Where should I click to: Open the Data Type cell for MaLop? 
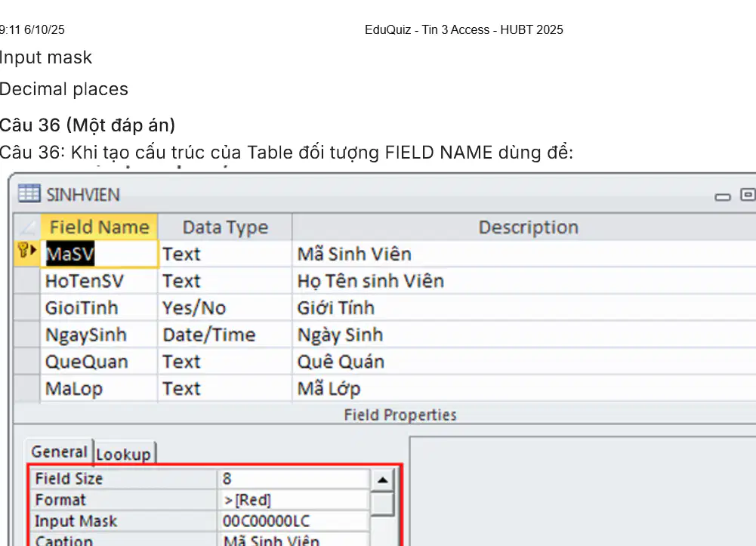point(225,388)
